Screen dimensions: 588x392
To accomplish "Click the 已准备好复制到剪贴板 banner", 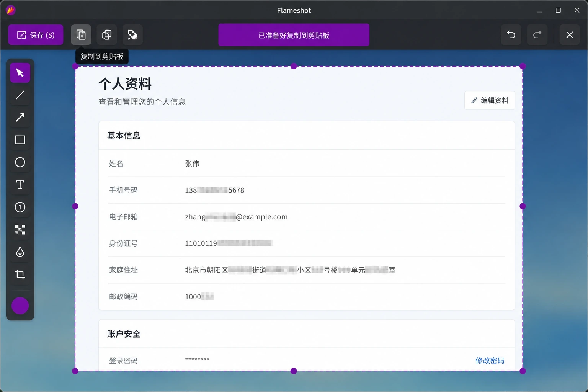I will click(294, 35).
